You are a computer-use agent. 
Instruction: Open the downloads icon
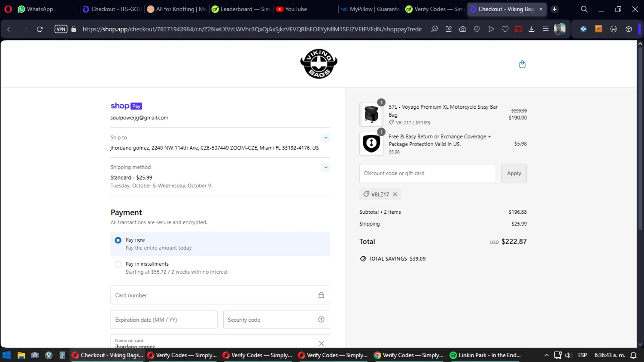[532, 29]
